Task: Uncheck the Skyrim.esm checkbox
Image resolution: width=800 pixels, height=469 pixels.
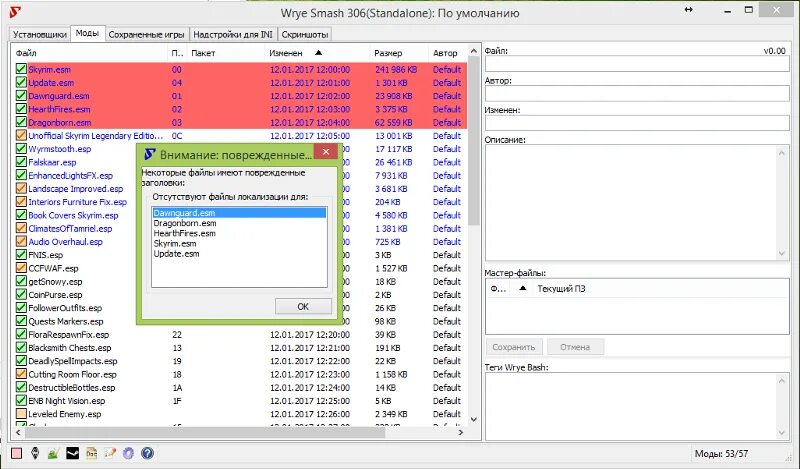Action: pos(21,69)
